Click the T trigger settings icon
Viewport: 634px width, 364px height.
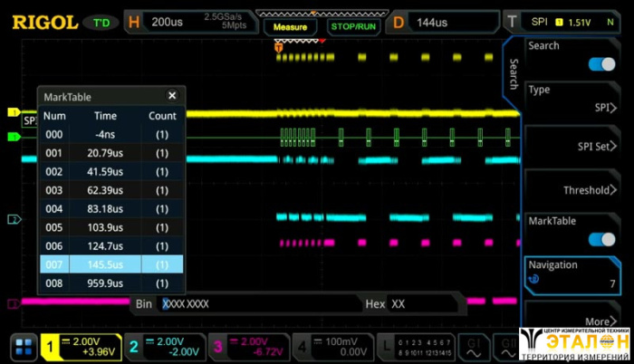(x=514, y=23)
